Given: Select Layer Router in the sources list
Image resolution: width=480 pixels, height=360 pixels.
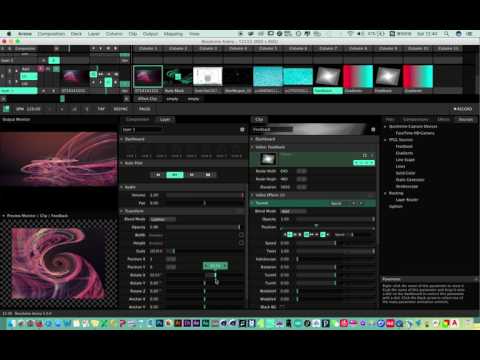Looking at the screenshot, I should pos(407,200).
